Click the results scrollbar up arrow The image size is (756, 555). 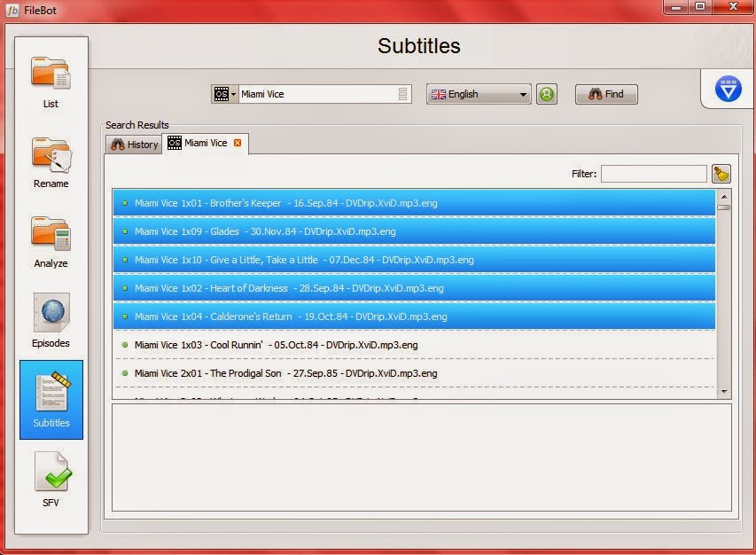click(724, 196)
